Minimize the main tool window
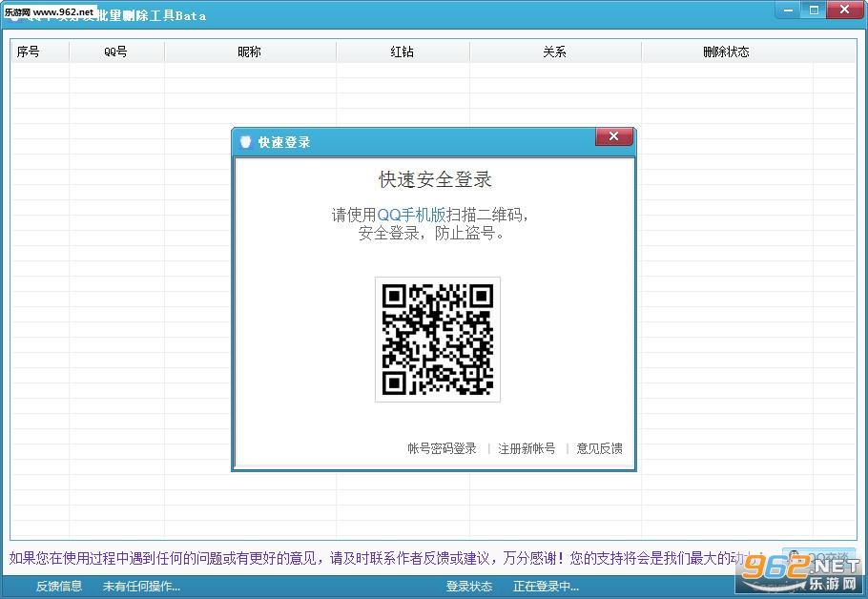This screenshot has height=599, width=868. (788, 10)
